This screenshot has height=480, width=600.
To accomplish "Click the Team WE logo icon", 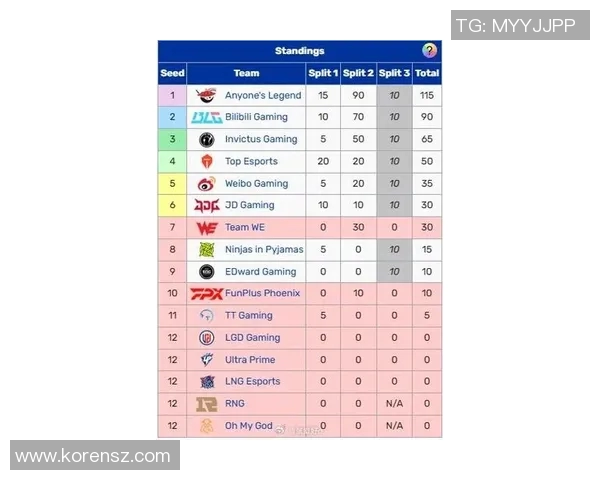I will (206, 227).
